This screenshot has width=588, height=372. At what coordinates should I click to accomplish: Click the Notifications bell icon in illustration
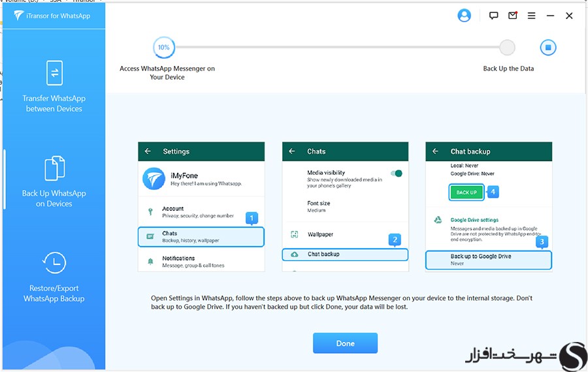[x=150, y=262]
